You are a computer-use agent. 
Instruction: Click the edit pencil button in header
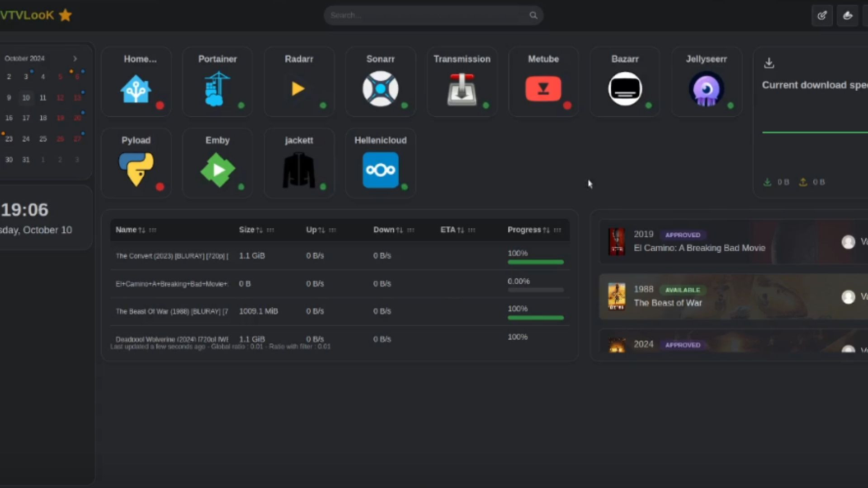[x=822, y=15]
